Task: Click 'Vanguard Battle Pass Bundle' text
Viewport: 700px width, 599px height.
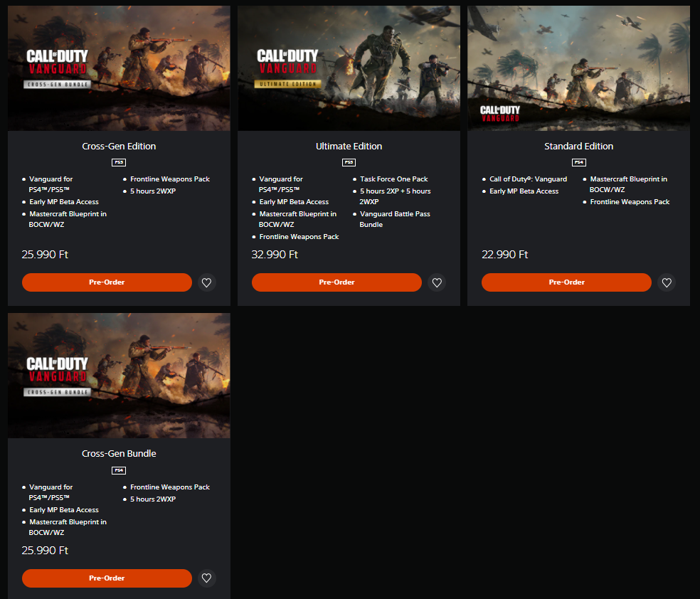Action: (395, 219)
